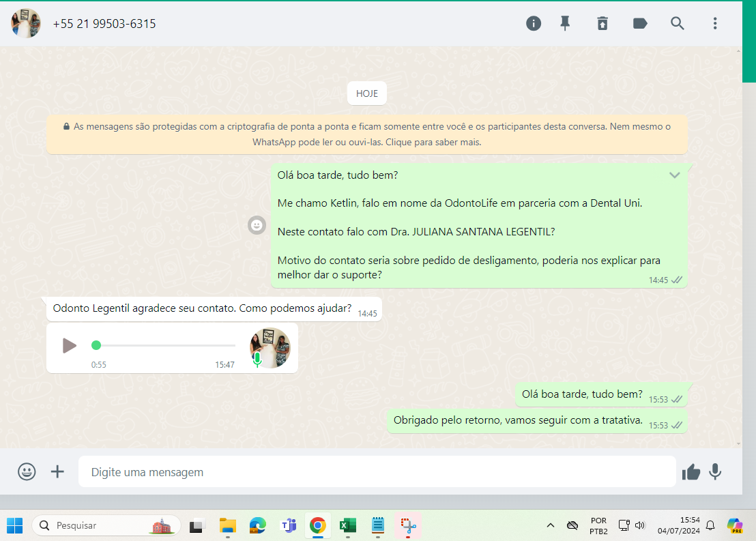756x541 pixels.
Task: Search messages with the magnifier icon
Action: [678, 24]
